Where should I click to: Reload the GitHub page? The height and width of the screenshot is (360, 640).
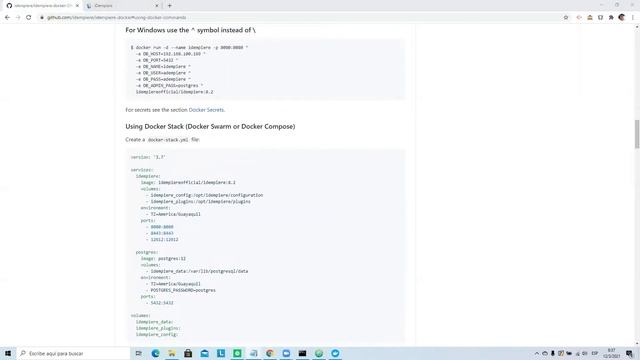tap(29, 18)
